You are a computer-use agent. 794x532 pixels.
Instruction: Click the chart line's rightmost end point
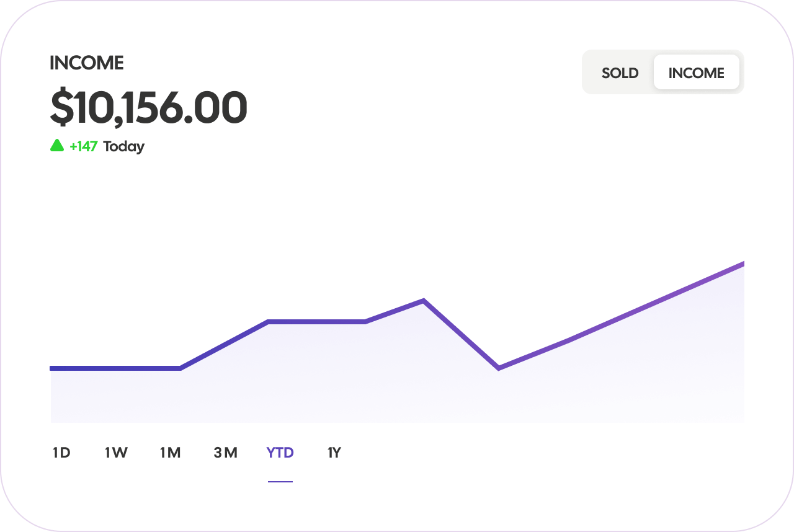(742, 264)
